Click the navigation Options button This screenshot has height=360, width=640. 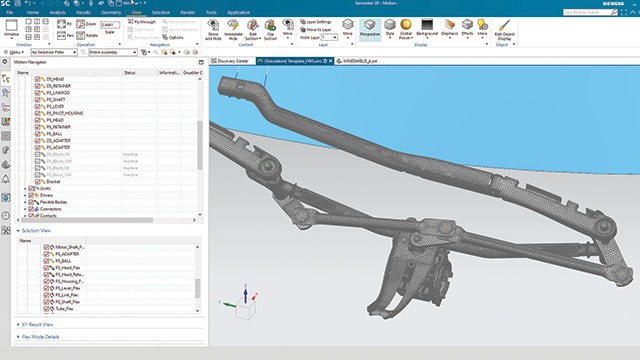point(173,37)
